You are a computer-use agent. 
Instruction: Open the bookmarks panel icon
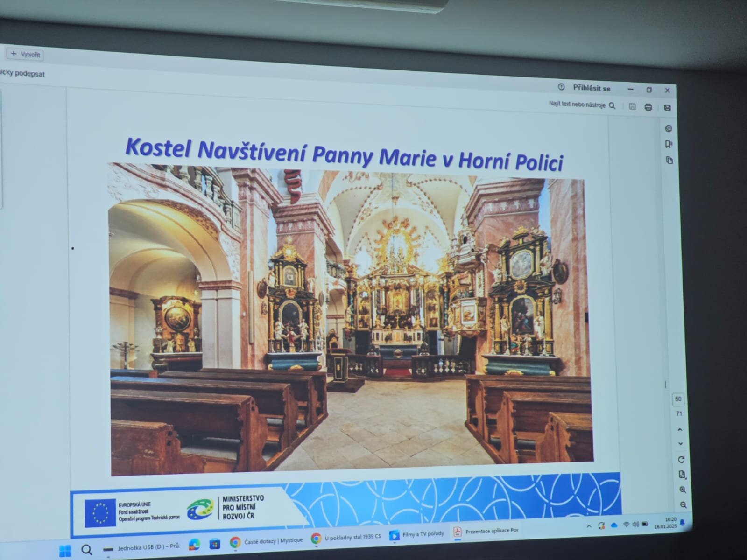point(669,144)
